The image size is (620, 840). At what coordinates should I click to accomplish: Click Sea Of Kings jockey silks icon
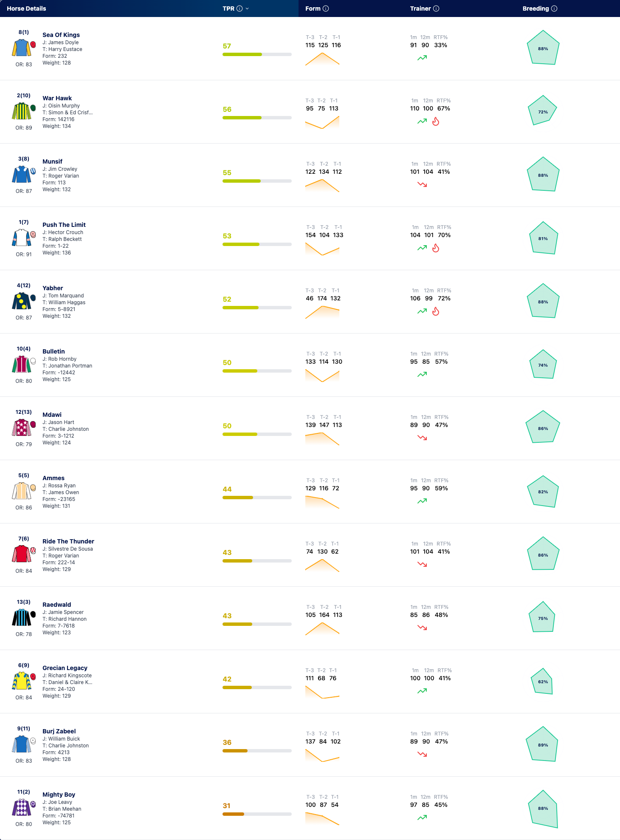click(22, 48)
